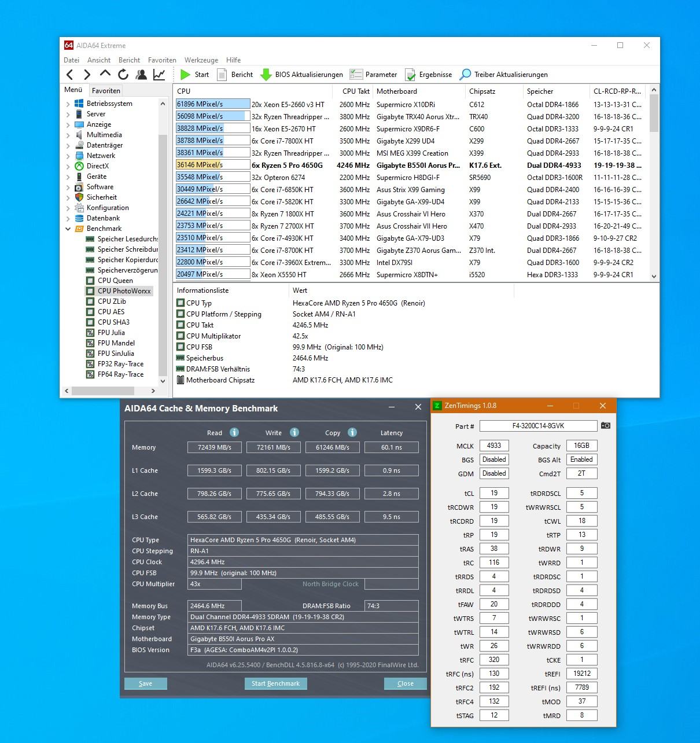Expand the Netzwerk tree node

pos(68,156)
